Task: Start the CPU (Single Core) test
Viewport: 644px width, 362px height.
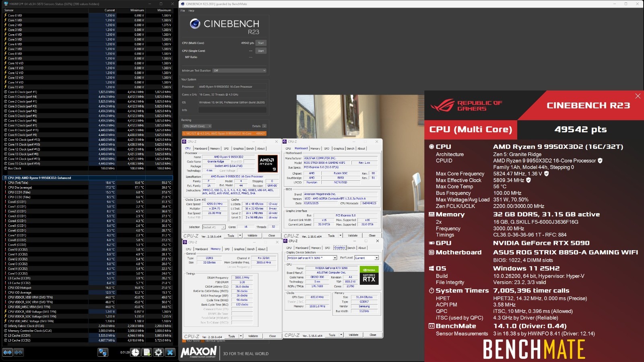Action: tap(261, 51)
